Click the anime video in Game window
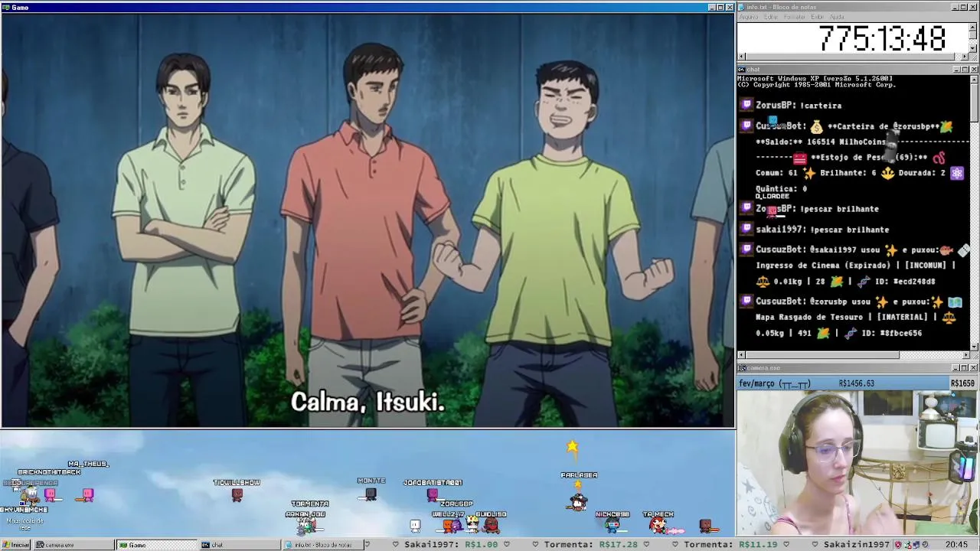980x551 pixels. click(367, 220)
